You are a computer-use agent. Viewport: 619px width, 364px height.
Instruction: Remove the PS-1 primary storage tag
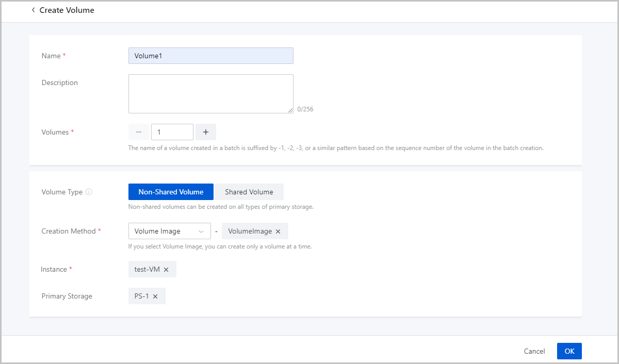(x=155, y=296)
